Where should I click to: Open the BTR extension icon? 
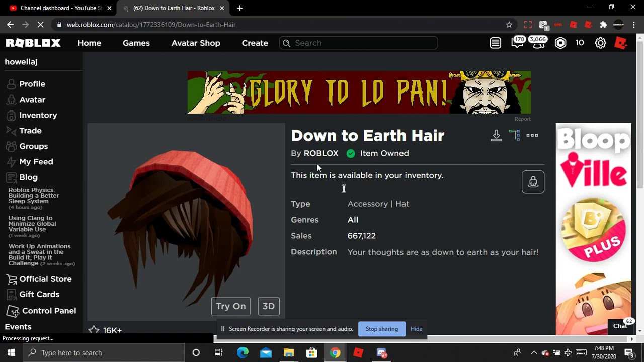tap(558, 25)
